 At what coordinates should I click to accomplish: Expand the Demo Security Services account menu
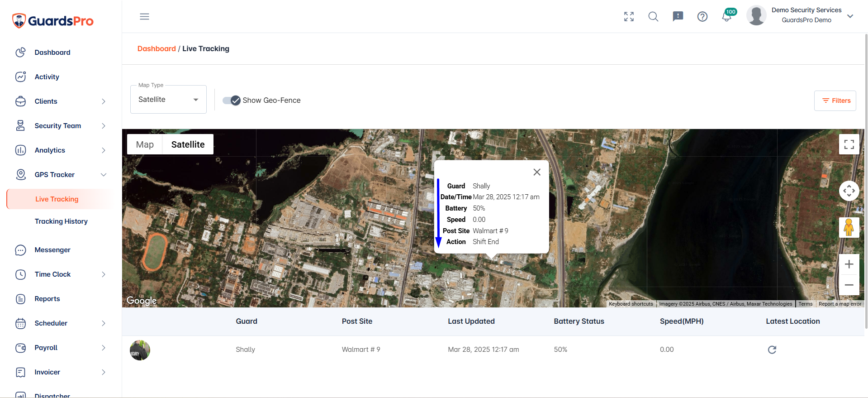point(850,16)
